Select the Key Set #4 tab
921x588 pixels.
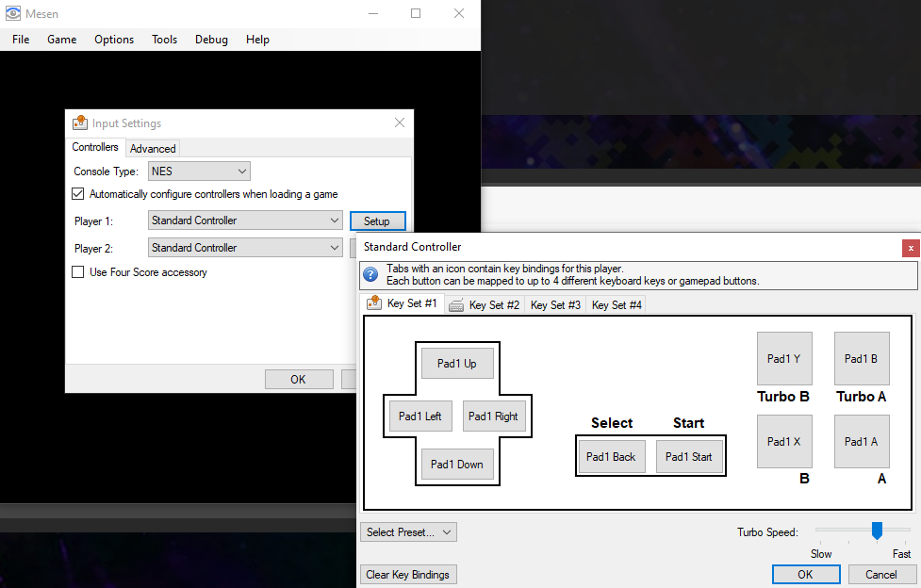617,305
